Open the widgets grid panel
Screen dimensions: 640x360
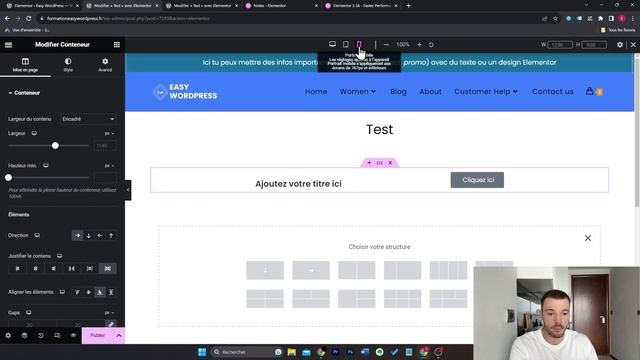117,44
